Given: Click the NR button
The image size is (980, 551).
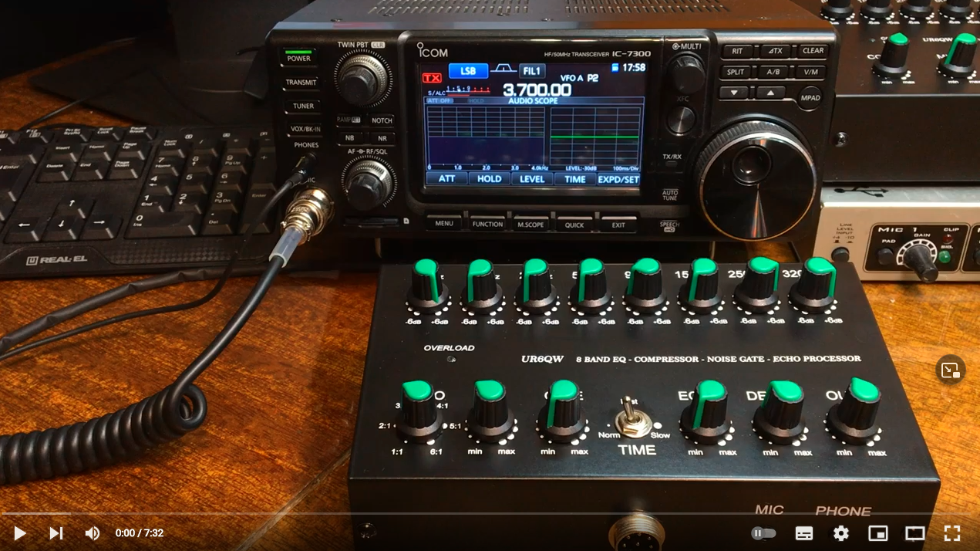Looking at the screenshot, I should (x=382, y=139).
